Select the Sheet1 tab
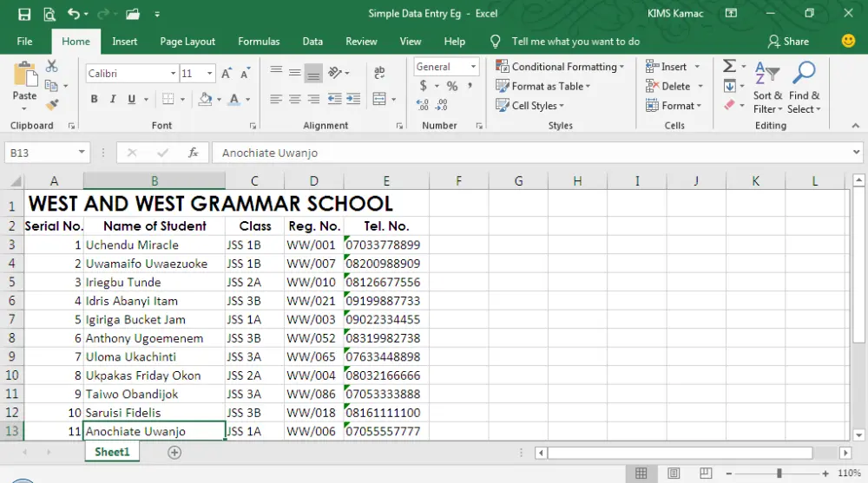Image resolution: width=868 pixels, height=483 pixels. pyautogui.click(x=112, y=452)
